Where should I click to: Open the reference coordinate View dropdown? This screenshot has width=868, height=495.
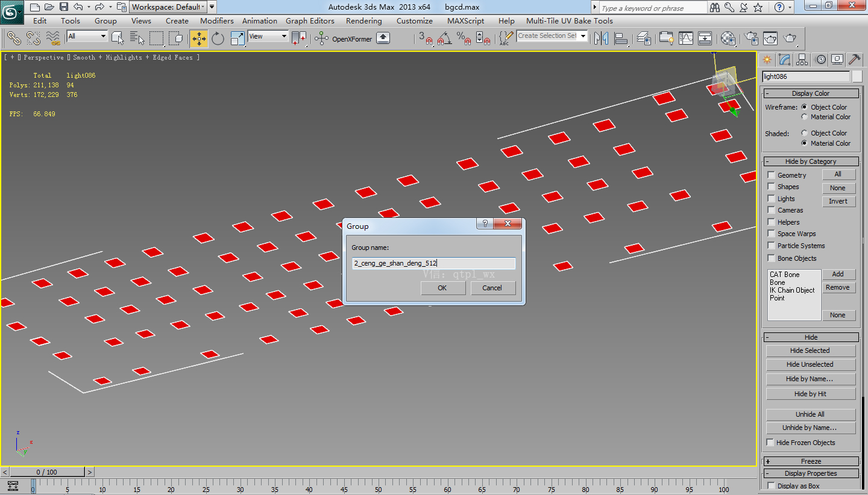tap(268, 36)
